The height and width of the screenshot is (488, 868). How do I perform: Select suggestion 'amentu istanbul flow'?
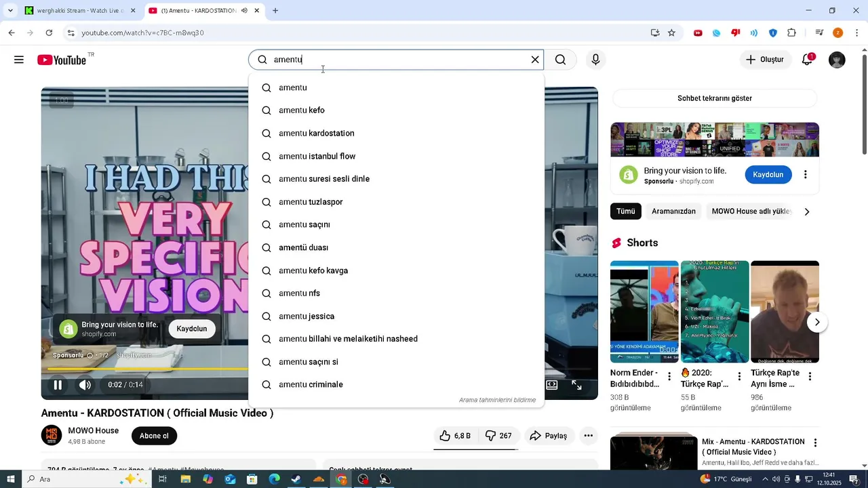pos(396,157)
